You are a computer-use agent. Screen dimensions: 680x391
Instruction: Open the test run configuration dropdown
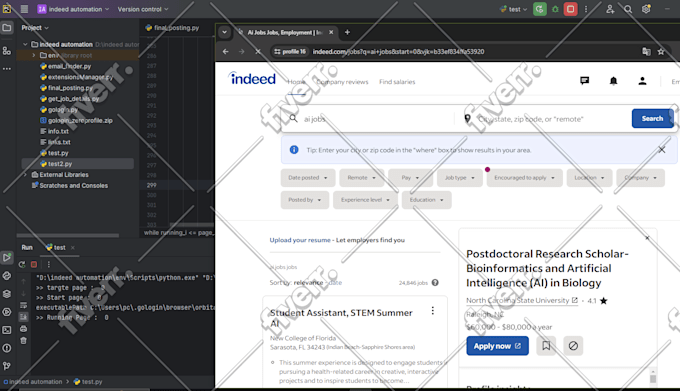(513, 9)
